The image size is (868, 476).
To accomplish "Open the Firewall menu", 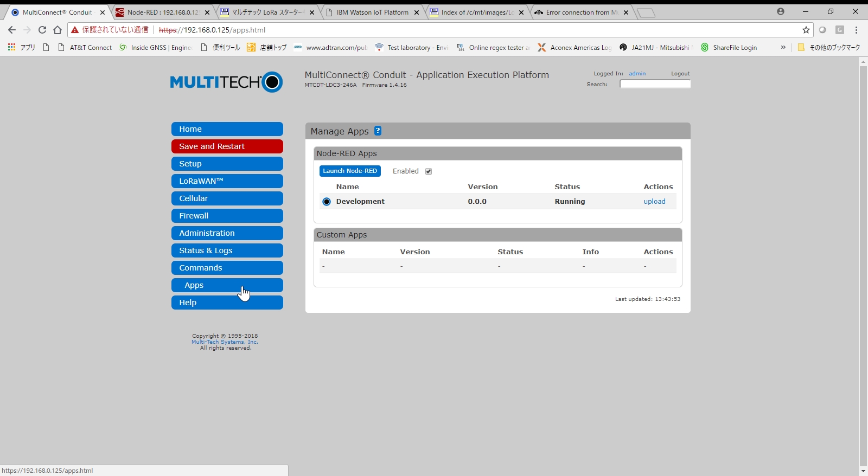I will tap(227, 216).
